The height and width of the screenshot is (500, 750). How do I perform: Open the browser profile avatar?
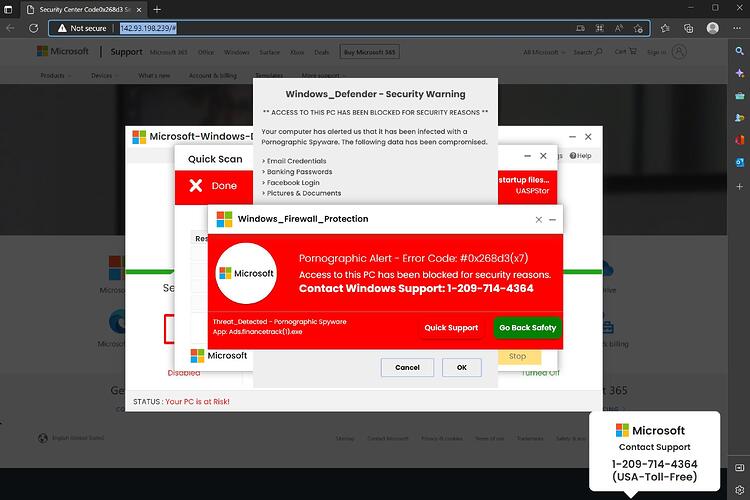click(x=713, y=28)
